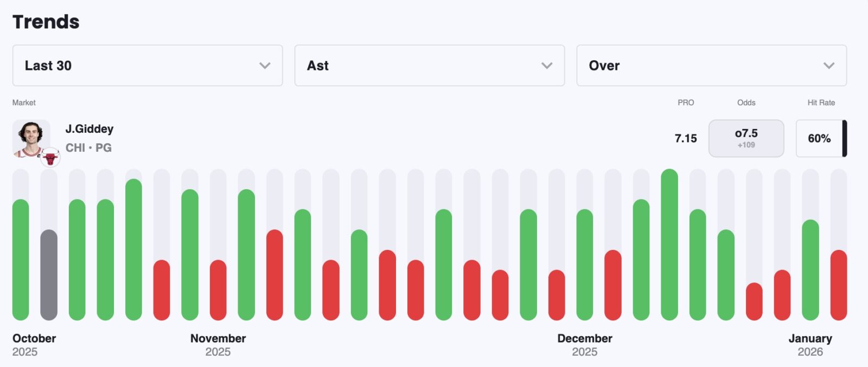Open the Ast stat dropdown

point(429,66)
